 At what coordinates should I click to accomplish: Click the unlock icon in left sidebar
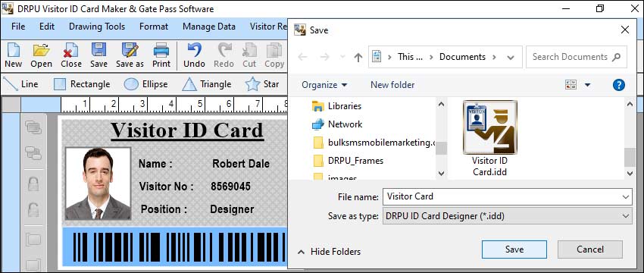tap(33, 210)
